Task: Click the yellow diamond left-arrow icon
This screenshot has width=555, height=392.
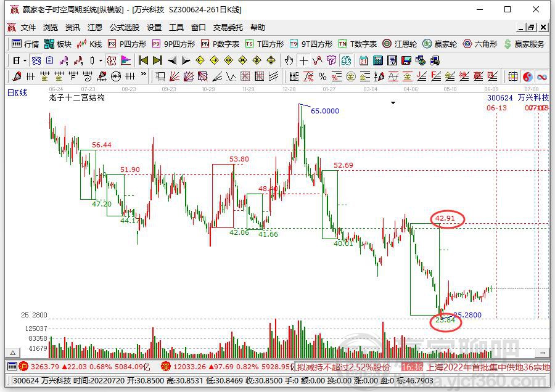Action: coord(200,61)
